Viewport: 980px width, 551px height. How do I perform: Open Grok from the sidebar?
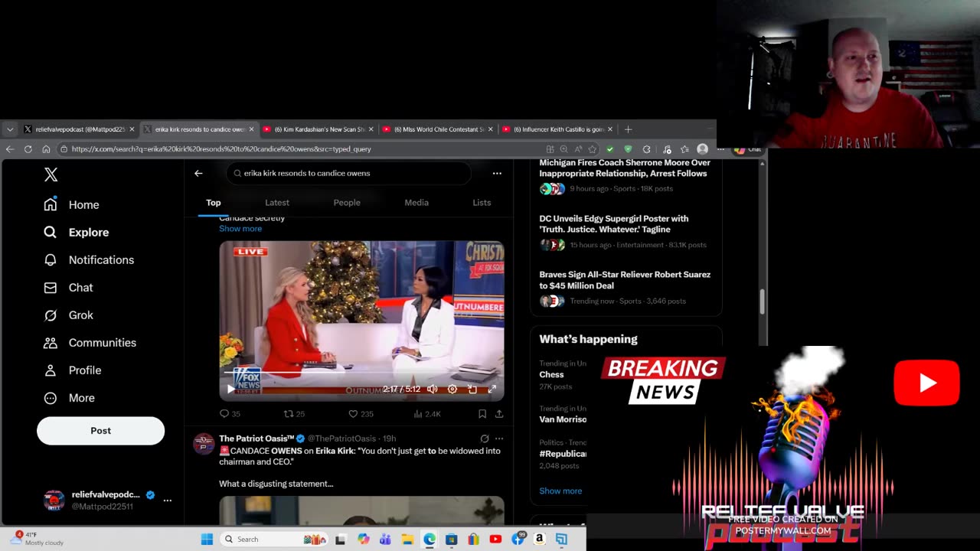pos(68,315)
